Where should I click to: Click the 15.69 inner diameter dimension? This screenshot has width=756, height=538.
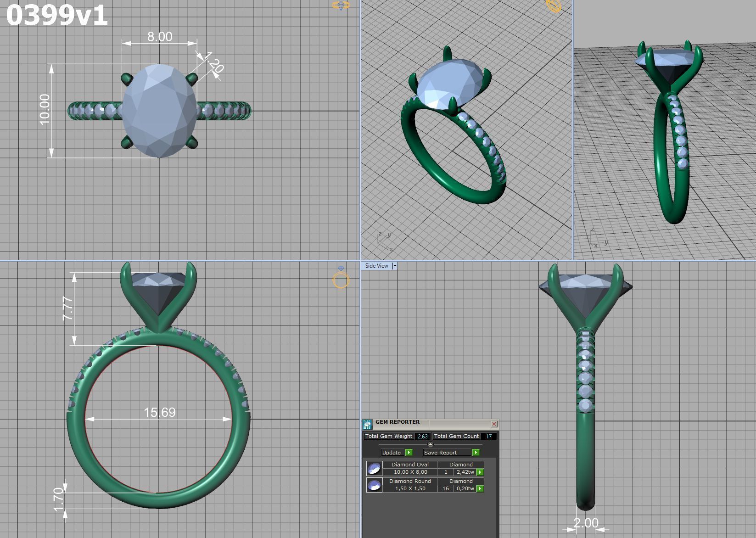tap(159, 412)
